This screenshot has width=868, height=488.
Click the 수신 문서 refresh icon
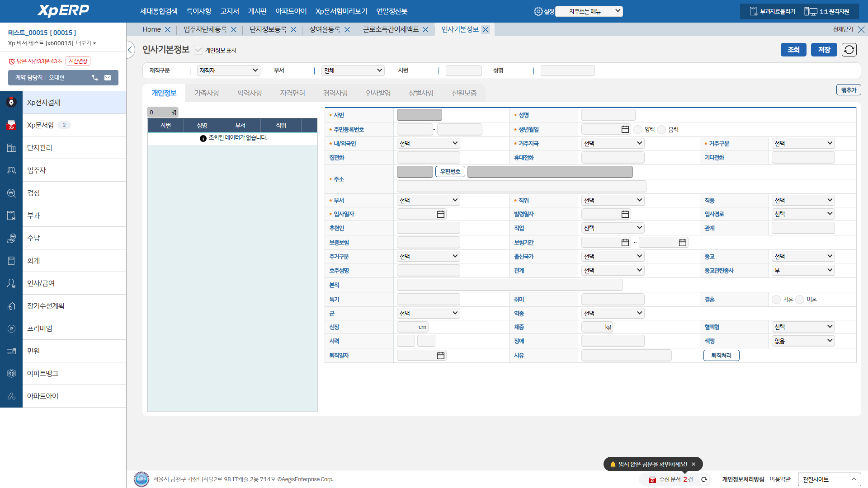pos(704,479)
